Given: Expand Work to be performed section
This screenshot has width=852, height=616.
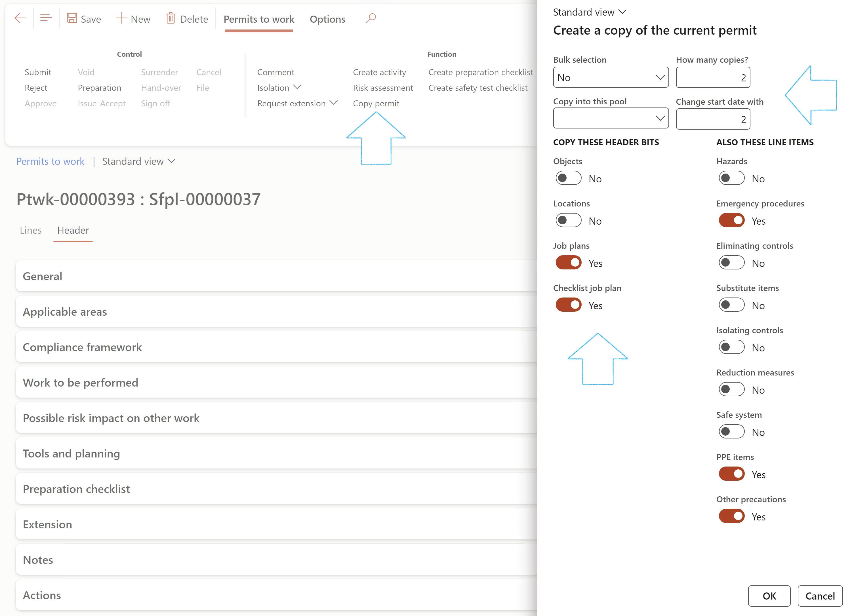Looking at the screenshot, I should (276, 382).
